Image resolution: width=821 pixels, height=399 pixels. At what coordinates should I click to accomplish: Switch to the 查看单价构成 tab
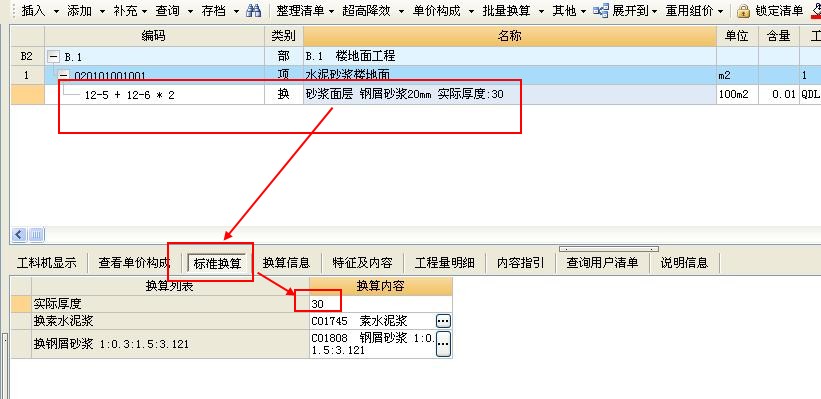(135, 262)
